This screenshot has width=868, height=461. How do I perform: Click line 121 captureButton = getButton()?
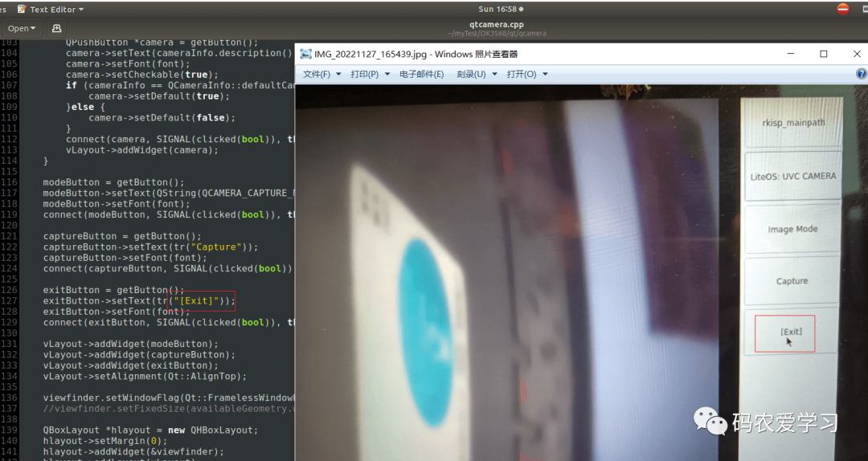click(x=122, y=236)
